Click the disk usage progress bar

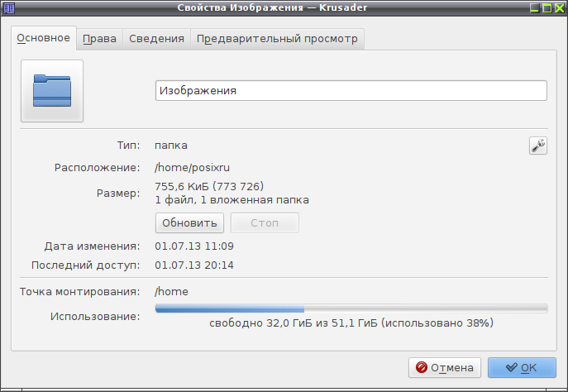click(x=351, y=308)
